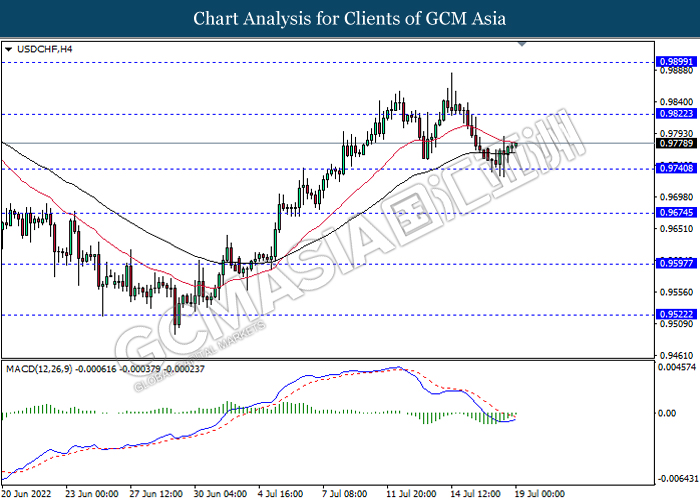Click the current price 0.97789 label
Screen dimensions: 700x500
click(676, 143)
